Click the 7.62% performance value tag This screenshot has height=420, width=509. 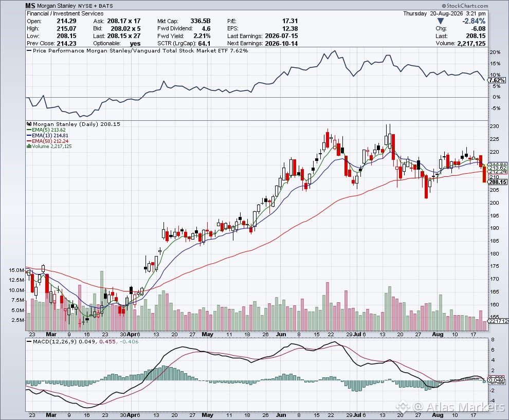tap(497, 80)
